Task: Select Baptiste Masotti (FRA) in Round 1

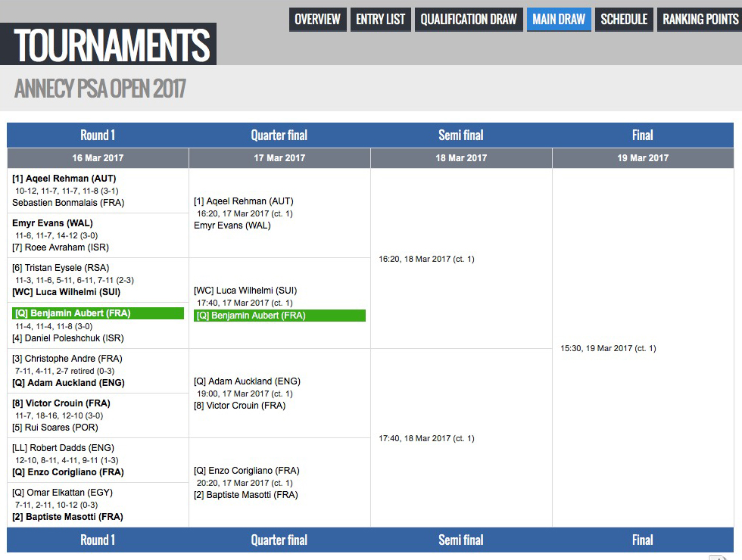Action: point(67,517)
